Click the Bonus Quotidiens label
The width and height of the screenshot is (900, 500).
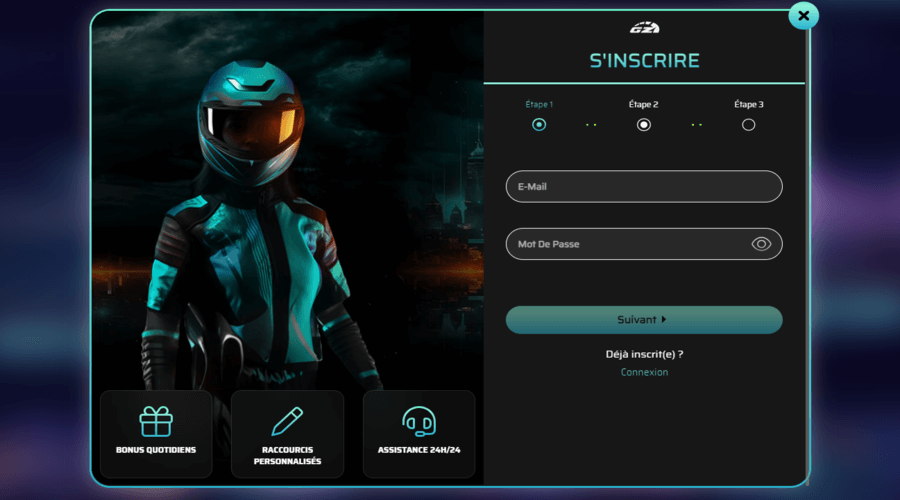[x=156, y=450]
